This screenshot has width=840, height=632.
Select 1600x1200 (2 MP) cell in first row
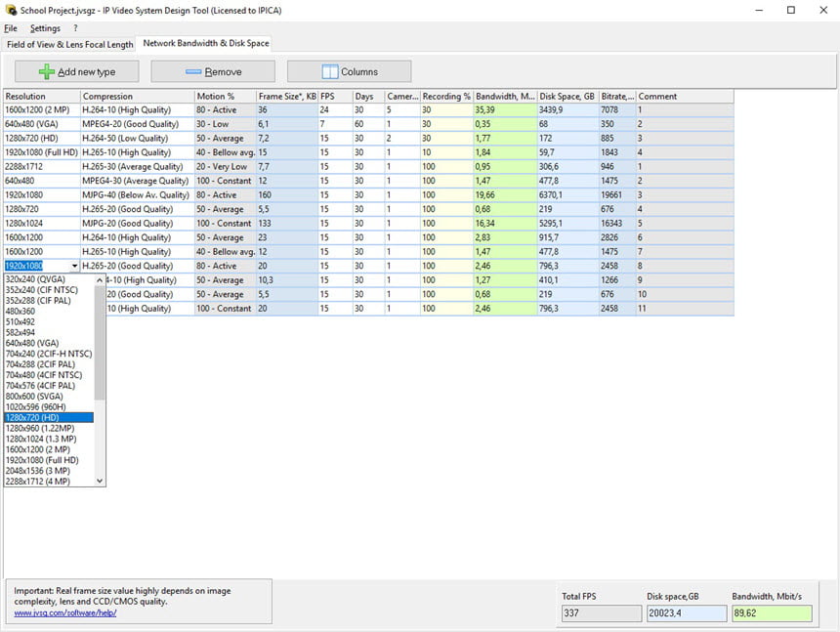click(x=42, y=109)
